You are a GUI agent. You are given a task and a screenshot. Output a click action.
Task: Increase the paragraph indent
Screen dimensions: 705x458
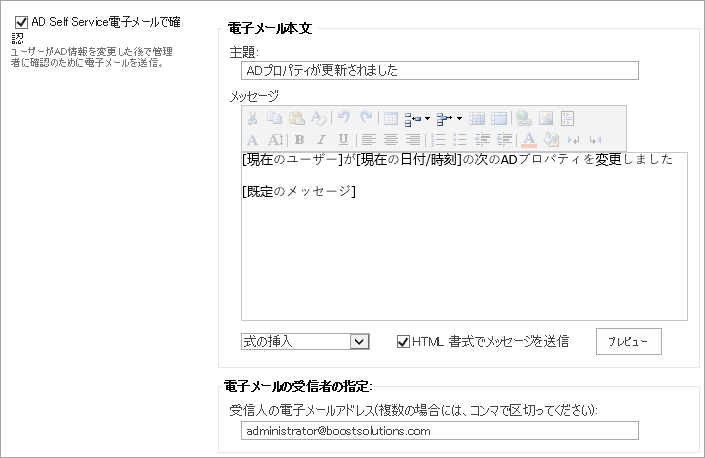504,140
